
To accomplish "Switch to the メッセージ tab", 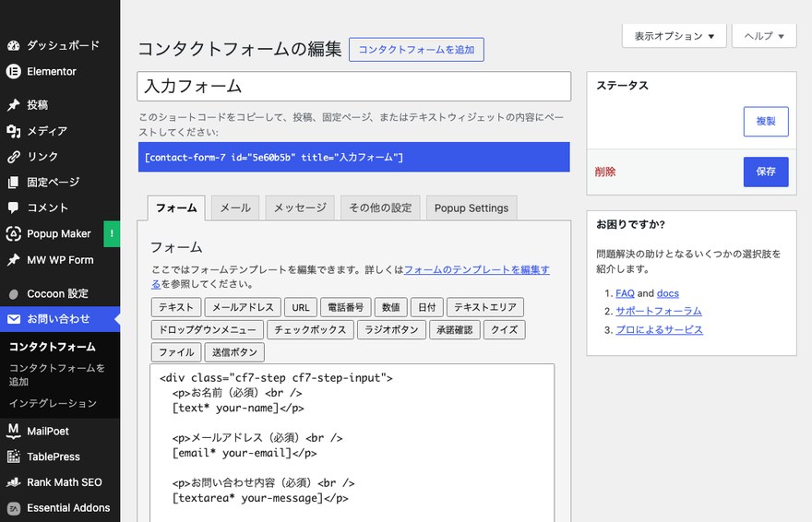I will [x=300, y=208].
